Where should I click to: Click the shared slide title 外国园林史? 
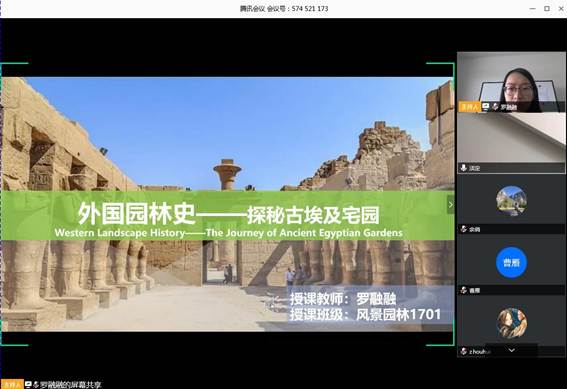point(137,214)
